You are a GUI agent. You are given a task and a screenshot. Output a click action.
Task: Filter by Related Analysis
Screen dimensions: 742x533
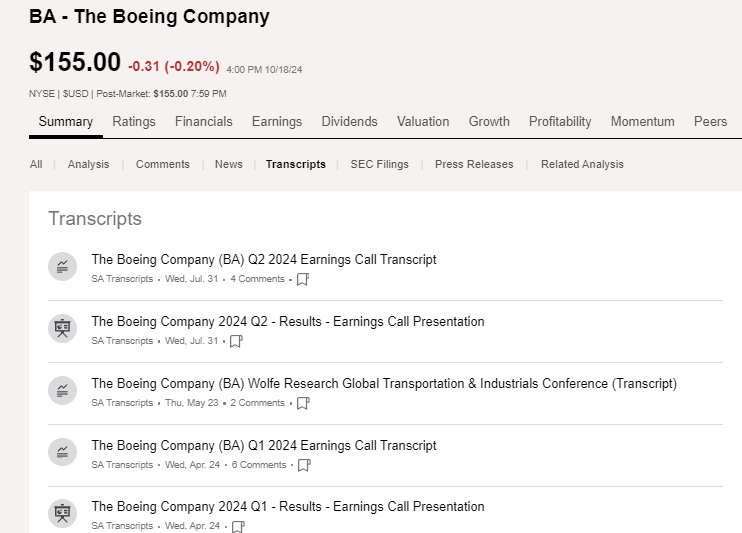point(582,164)
